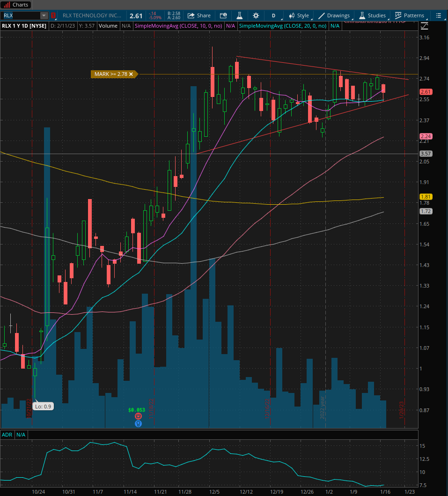
Task: Share the chart via Share button
Action: click(x=199, y=15)
